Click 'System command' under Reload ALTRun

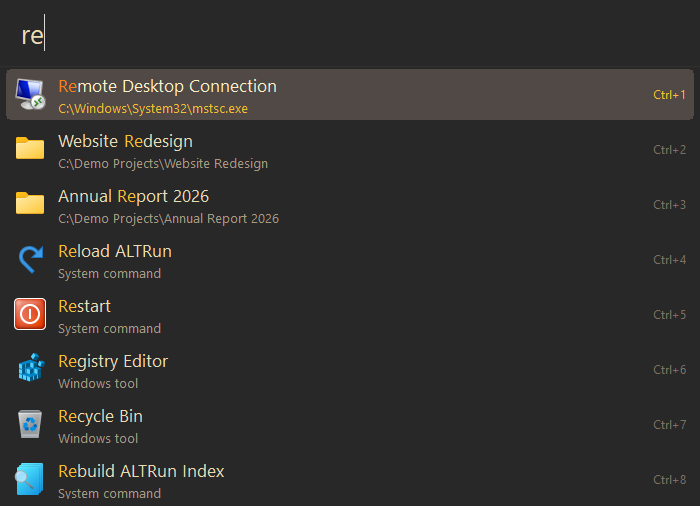(x=109, y=273)
